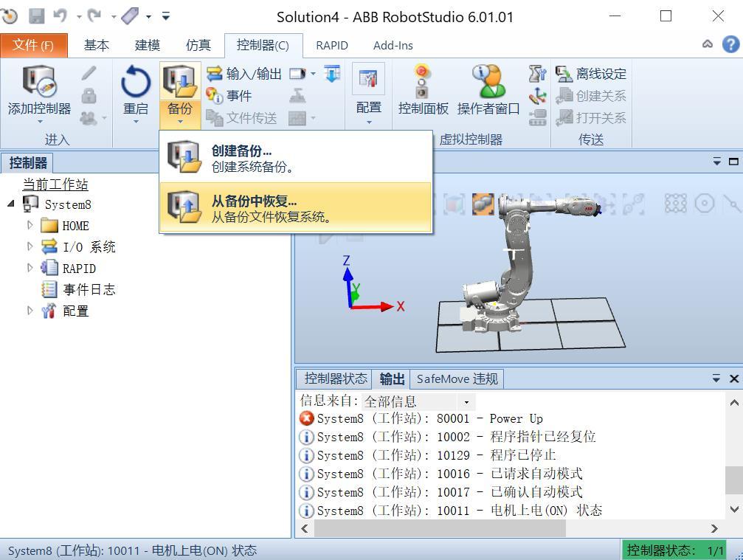Open the Add Controller (添加控制器) dropdown arrow
Image resolution: width=743 pixels, height=560 pixels.
pyautogui.click(x=40, y=122)
